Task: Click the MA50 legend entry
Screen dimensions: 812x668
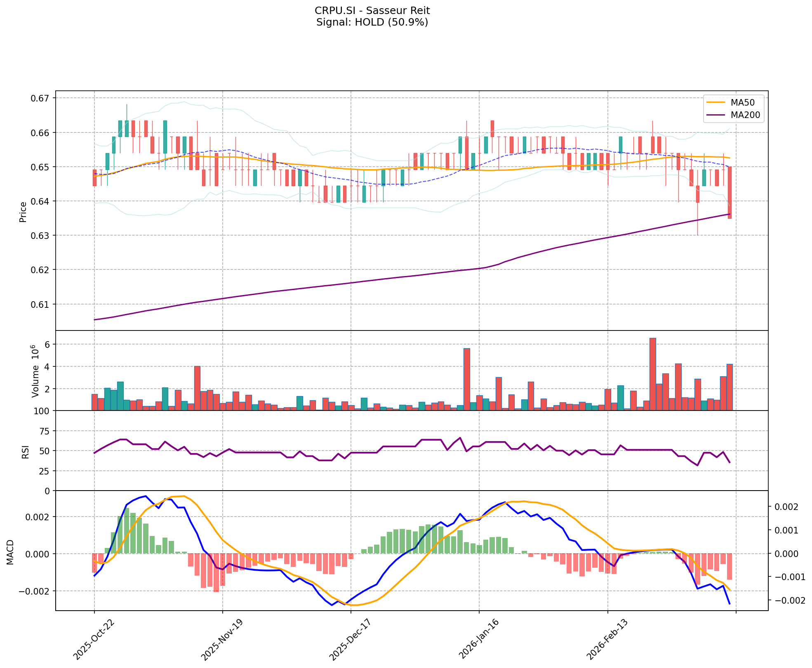Action: 742,102
